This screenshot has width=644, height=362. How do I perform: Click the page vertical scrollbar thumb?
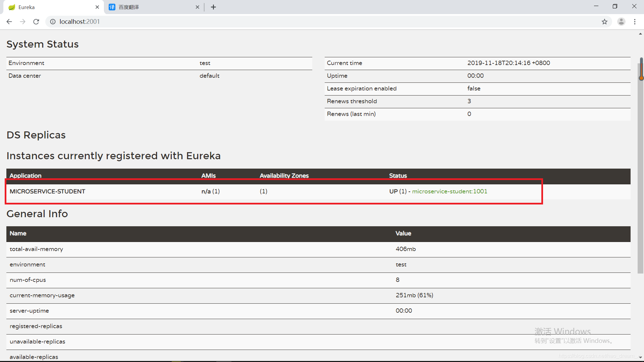pyautogui.click(x=641, y=168)
